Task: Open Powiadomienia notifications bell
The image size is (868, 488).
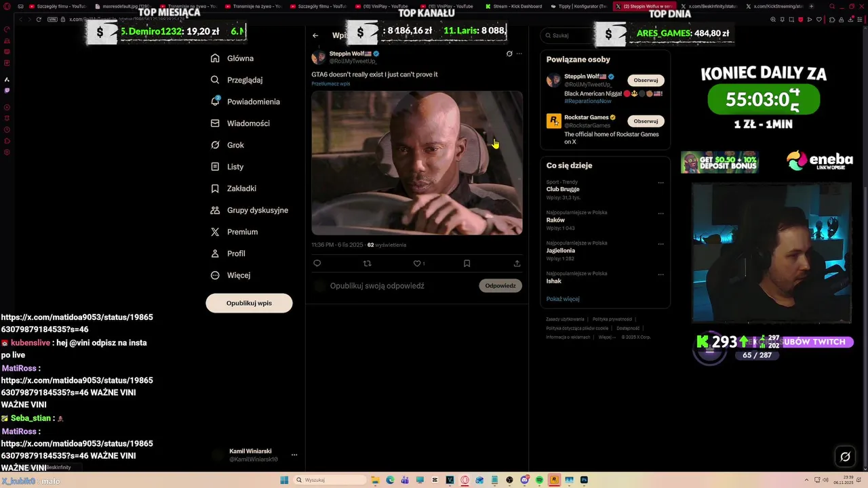Action: 245,102
